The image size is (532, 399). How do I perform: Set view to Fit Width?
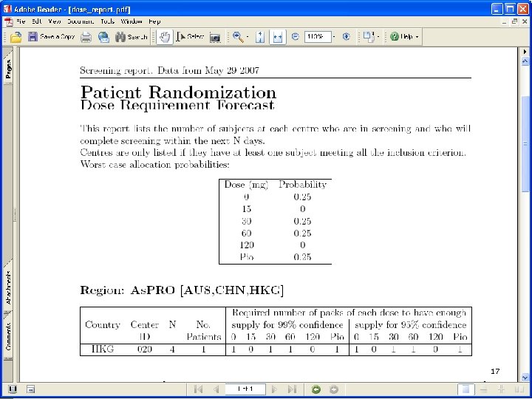[278, 37]
